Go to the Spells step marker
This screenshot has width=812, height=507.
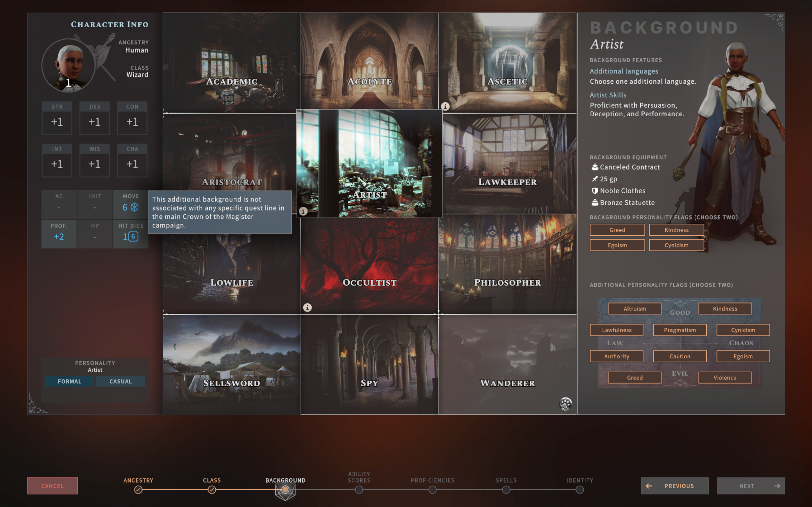point(506,490)
